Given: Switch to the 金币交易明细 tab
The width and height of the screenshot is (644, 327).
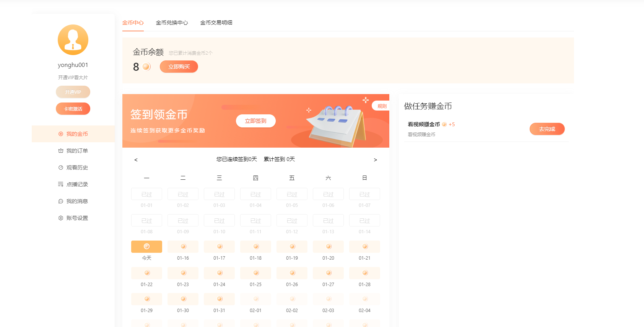Looking at the screenshot, I should (x=216, y=23).
